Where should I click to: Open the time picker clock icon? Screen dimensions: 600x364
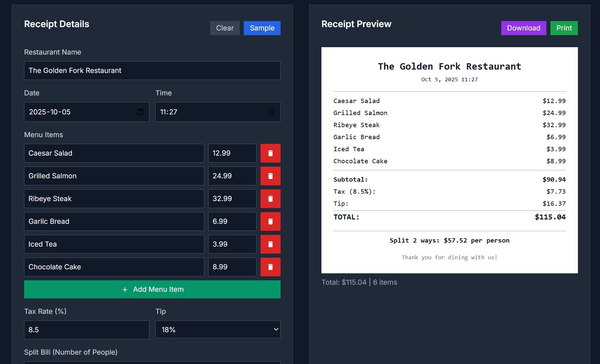(271, 112)
